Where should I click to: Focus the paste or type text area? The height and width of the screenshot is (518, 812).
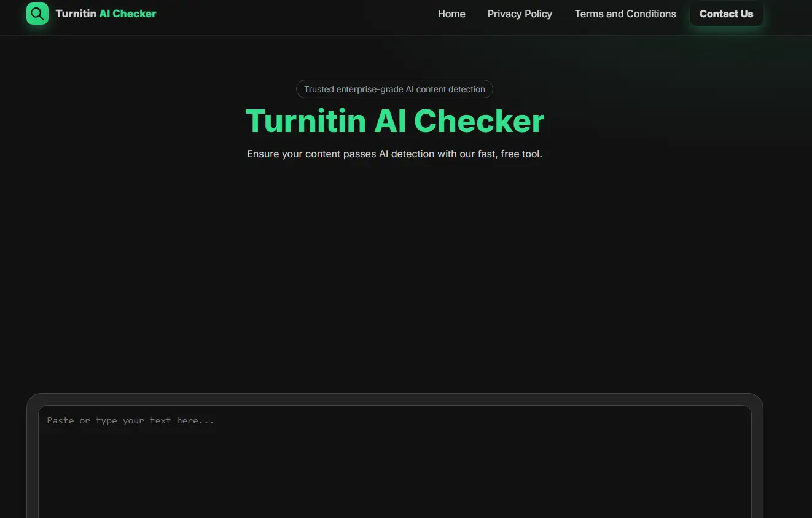click(x=394, y=467)
